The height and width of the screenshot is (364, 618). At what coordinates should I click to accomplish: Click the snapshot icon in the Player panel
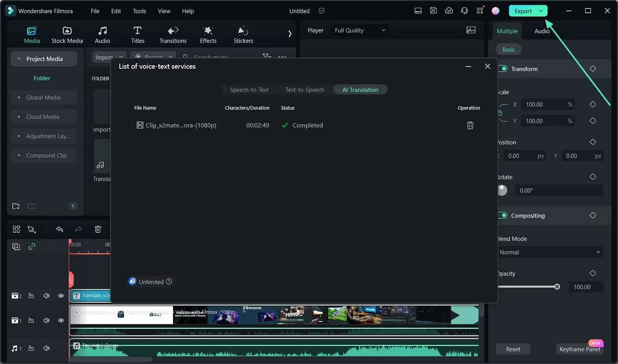[471, 30]
